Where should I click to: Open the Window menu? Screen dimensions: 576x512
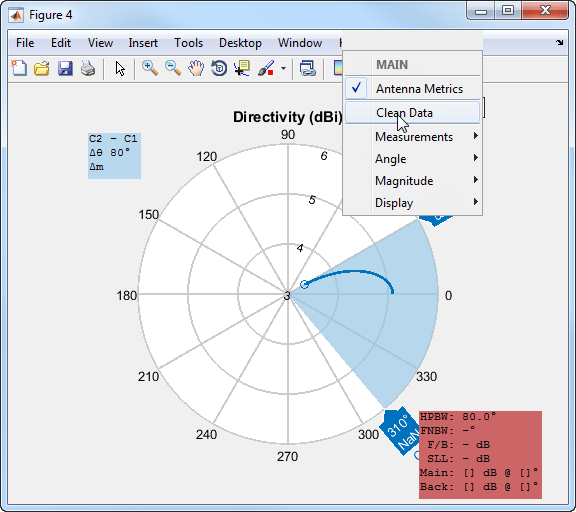pos(300,43)
